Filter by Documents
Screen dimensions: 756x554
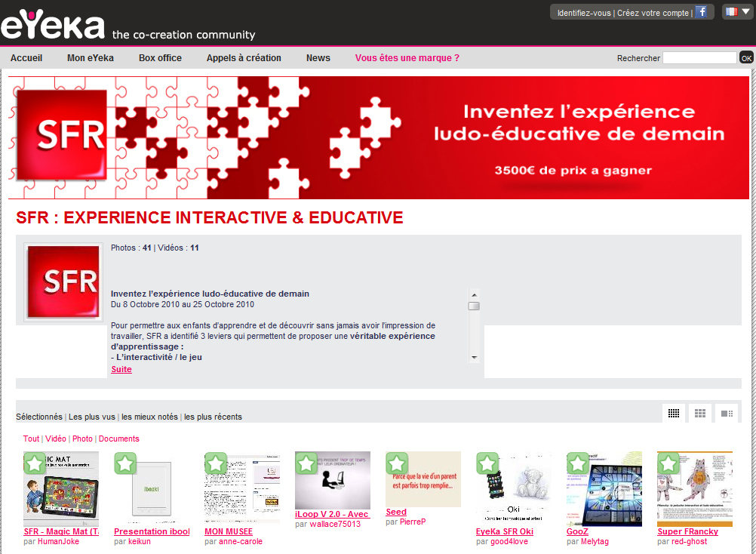point(119,439)
